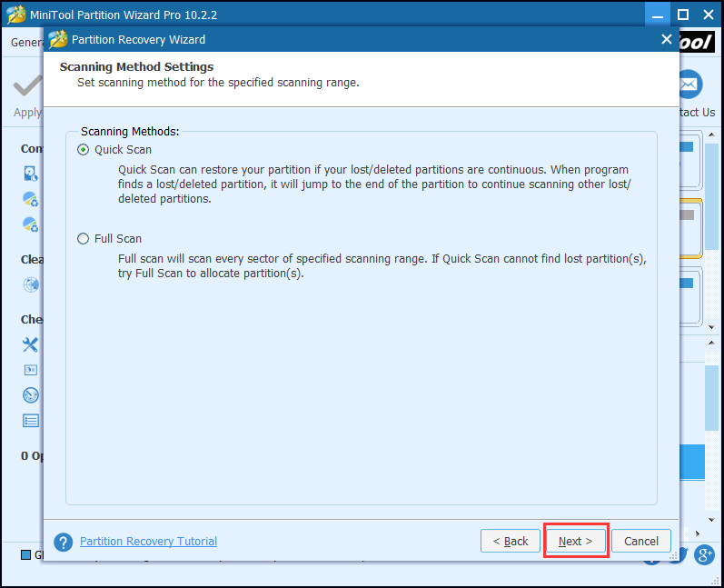Open Contact Us envelope icon in main window

(690, 85)
